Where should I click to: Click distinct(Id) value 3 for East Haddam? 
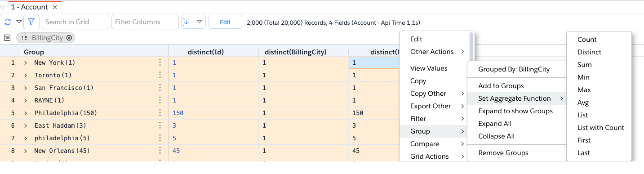coord(174,126)
